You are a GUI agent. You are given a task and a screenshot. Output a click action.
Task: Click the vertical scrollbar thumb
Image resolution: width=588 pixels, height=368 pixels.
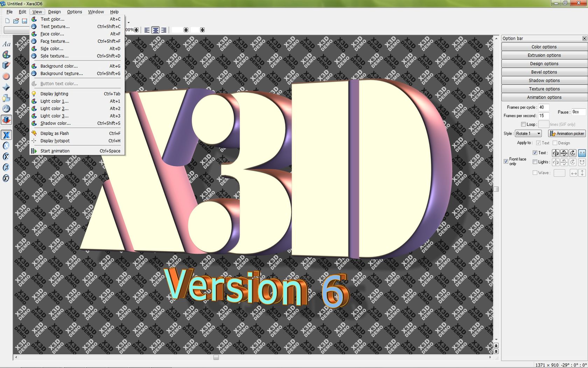[x=496, y=189]
